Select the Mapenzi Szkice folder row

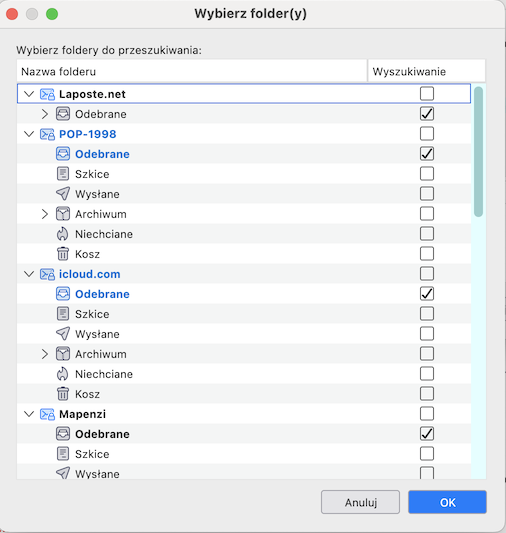(244, 454)
